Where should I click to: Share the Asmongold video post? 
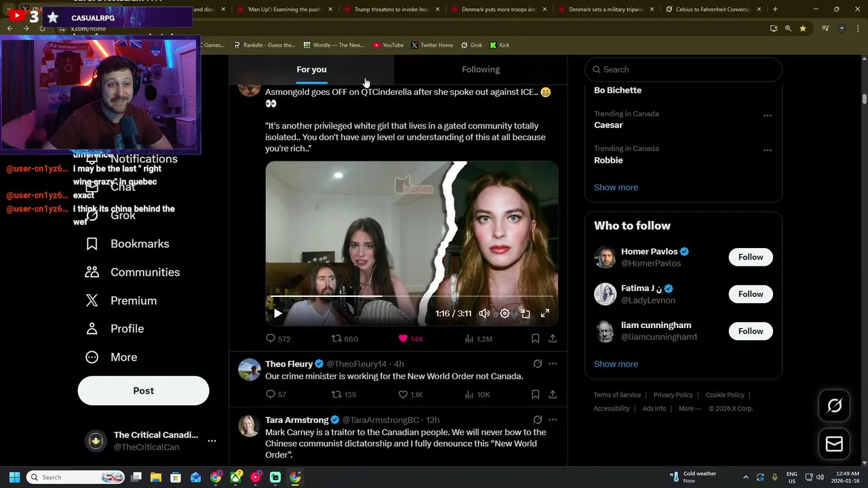click(x=553, y=338)
